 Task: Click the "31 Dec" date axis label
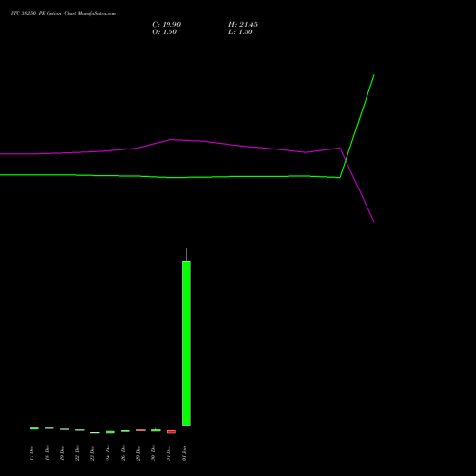pos(169,453)
